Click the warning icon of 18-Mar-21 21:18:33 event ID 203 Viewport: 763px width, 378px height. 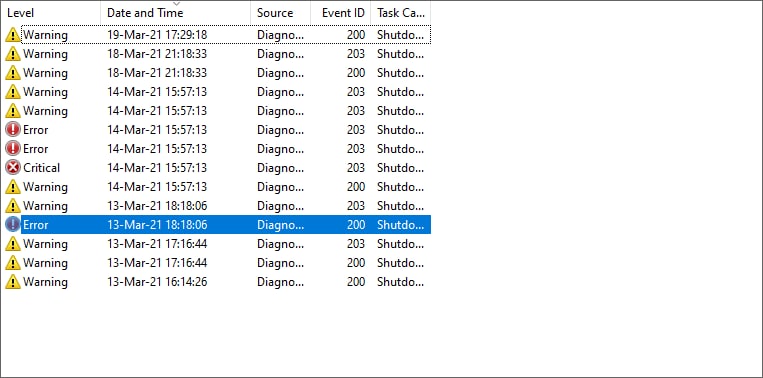[13, 54]
